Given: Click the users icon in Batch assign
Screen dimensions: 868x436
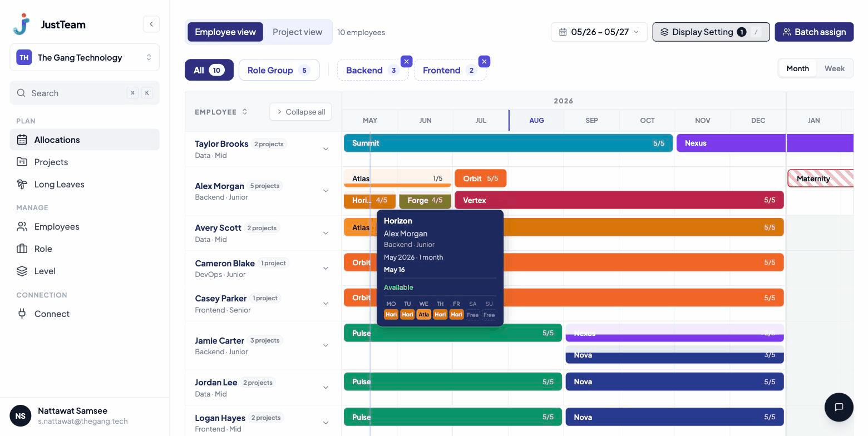Looking at the screenshot, I should 787,32.
